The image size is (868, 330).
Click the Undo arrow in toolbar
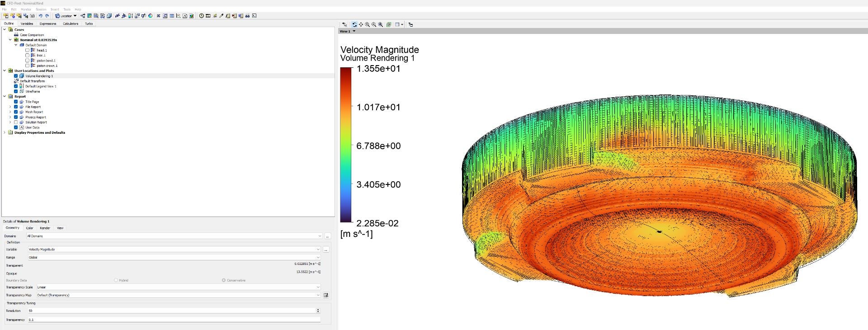(40, 16)
